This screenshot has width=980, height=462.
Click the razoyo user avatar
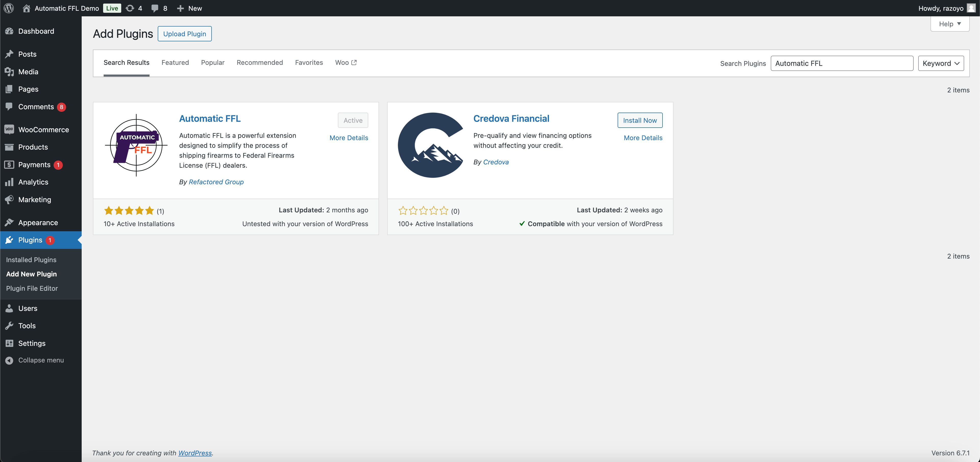[971, 8]
